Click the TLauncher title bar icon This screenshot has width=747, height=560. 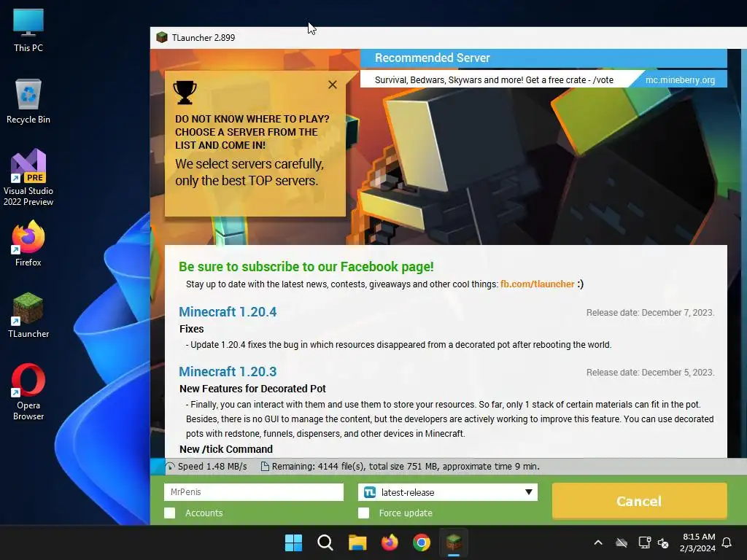click(x=162, y=38)
